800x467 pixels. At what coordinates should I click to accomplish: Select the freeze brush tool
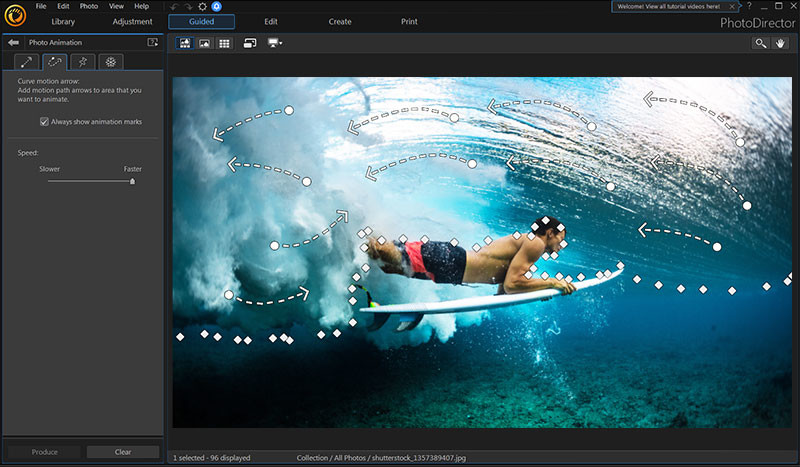[x=111, y=62]
